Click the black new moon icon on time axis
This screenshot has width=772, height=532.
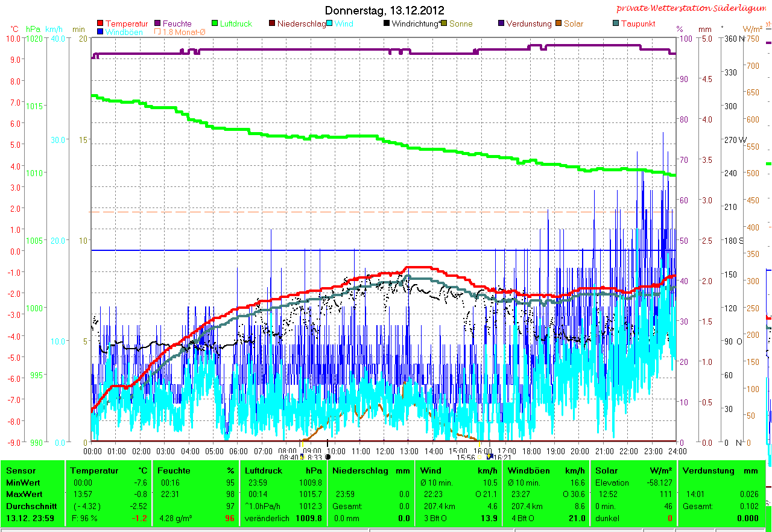tap(327, 457)
